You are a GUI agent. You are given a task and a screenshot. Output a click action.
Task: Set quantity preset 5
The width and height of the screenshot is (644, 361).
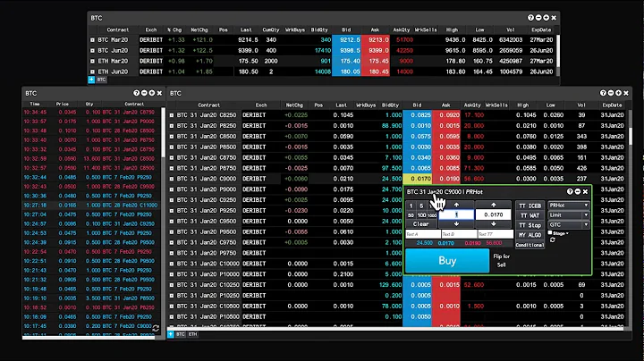point(421,206)
